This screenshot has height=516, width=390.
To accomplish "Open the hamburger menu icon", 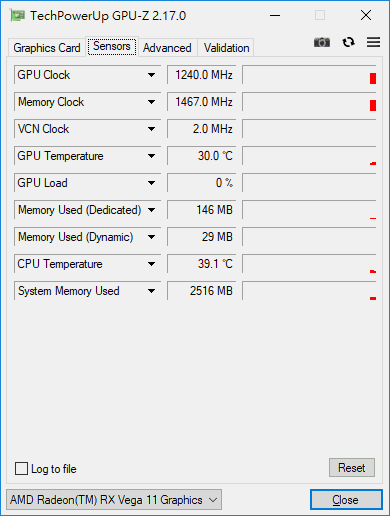I will 373,42.
